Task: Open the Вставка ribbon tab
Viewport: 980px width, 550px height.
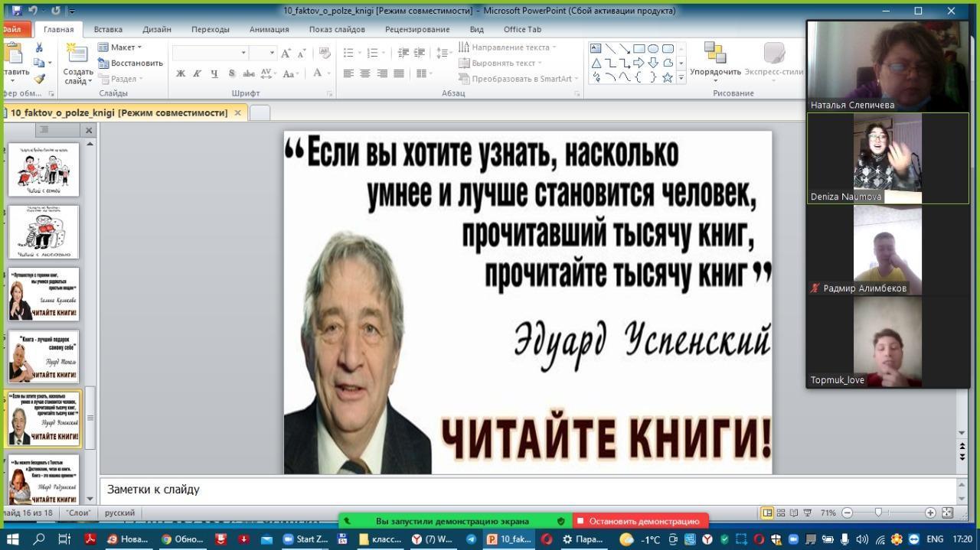Action: pyautogui.click(x=108, y=30)
